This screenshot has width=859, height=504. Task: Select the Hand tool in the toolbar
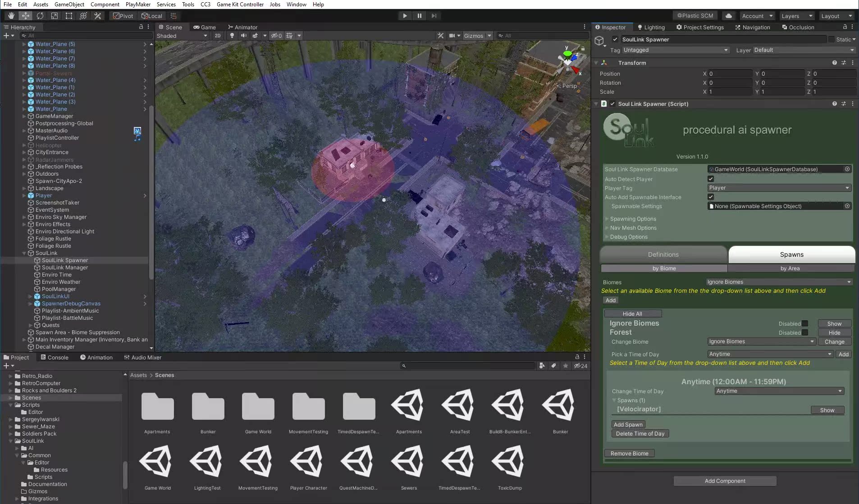coord(11,16)
